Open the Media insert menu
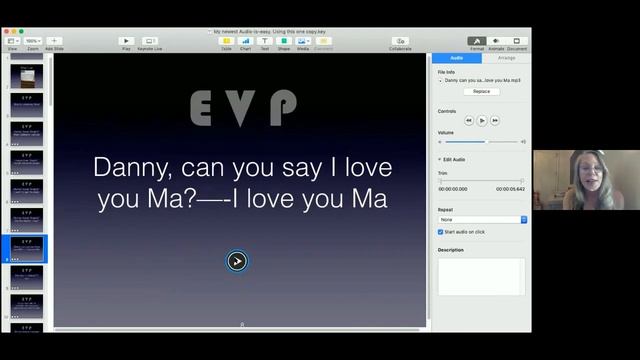Image resolution: width=640 pixels, height=360 pixels. [303, 41]
